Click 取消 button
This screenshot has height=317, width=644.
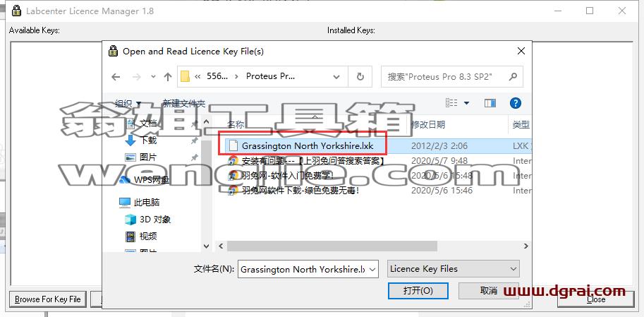488,291
